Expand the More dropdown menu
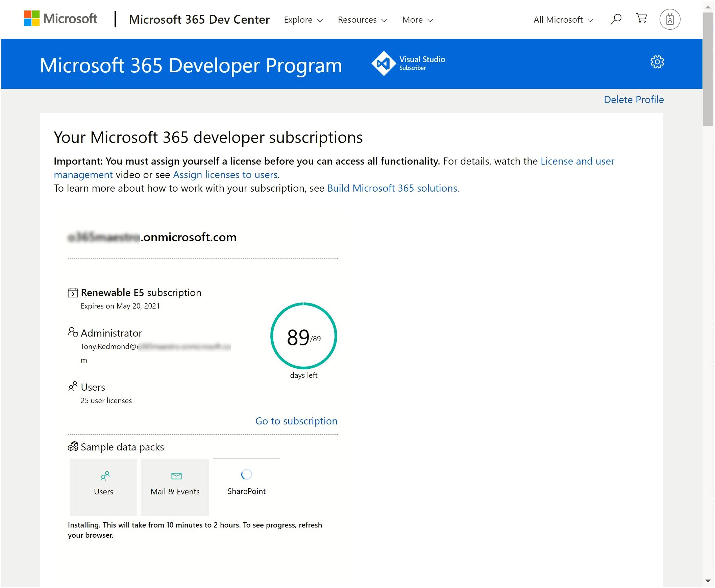Viewport: 715px width, 588px height. coord(415,19)
